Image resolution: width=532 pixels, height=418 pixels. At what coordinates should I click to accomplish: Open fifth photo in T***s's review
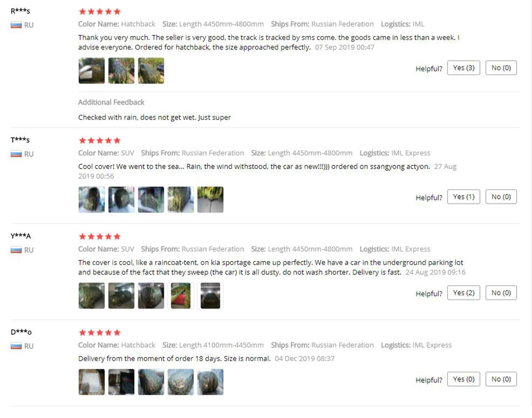click(210, 199)
